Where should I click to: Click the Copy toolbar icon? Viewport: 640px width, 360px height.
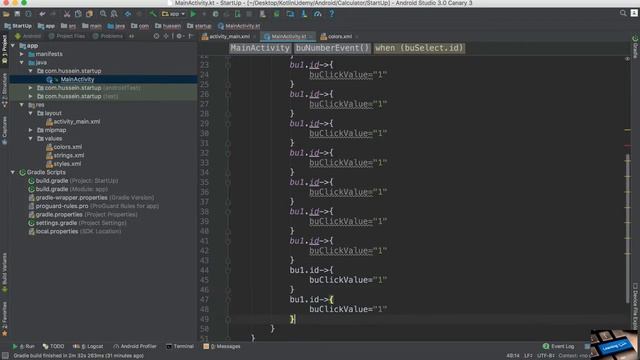coord(78,14)
